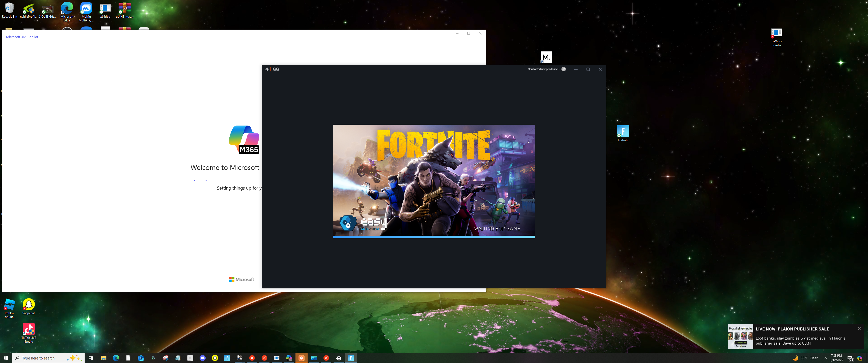Open the notification center with 23 notifications
This screenshot has height=363, width=868.
pos(850,358)
